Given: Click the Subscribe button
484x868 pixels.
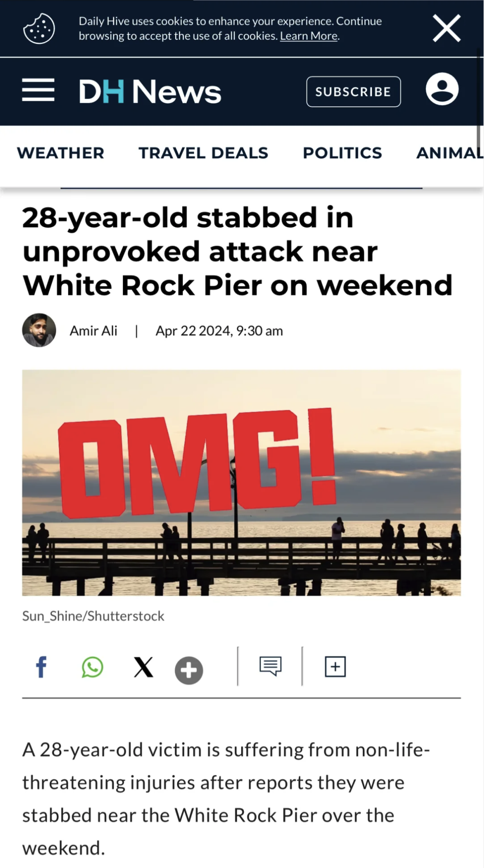Looking at the screenshot, I should coord(354,92).
